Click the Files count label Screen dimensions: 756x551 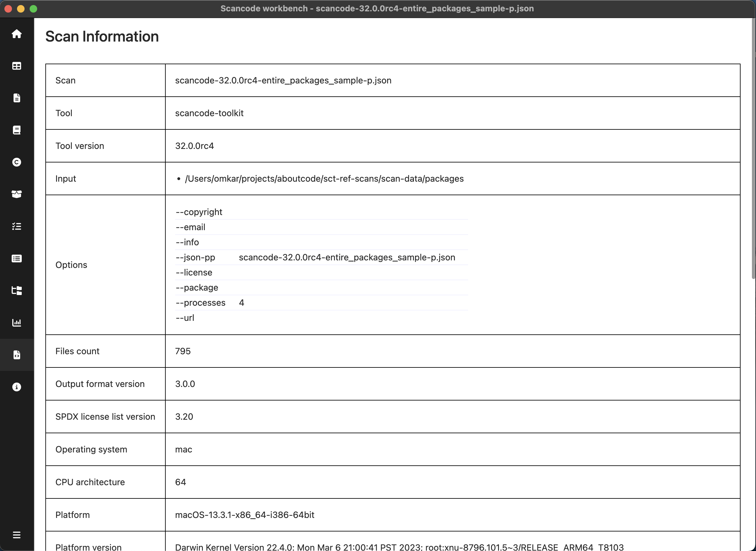point(77,351)
